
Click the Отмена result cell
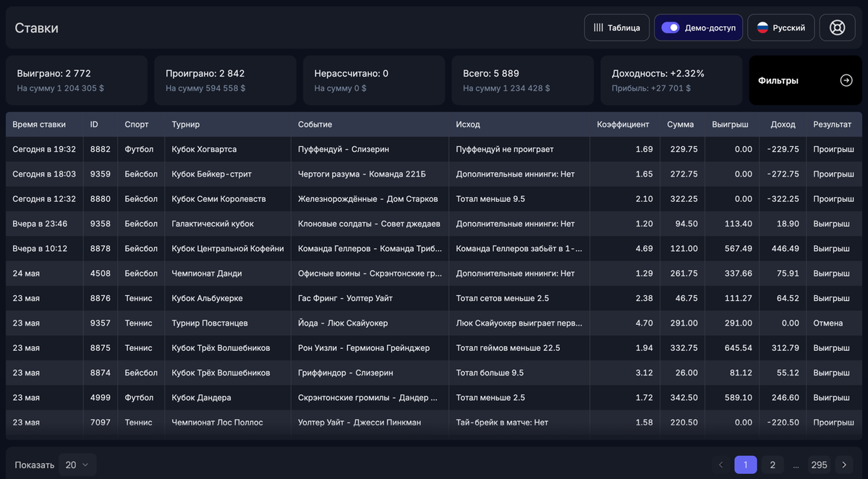827,323
